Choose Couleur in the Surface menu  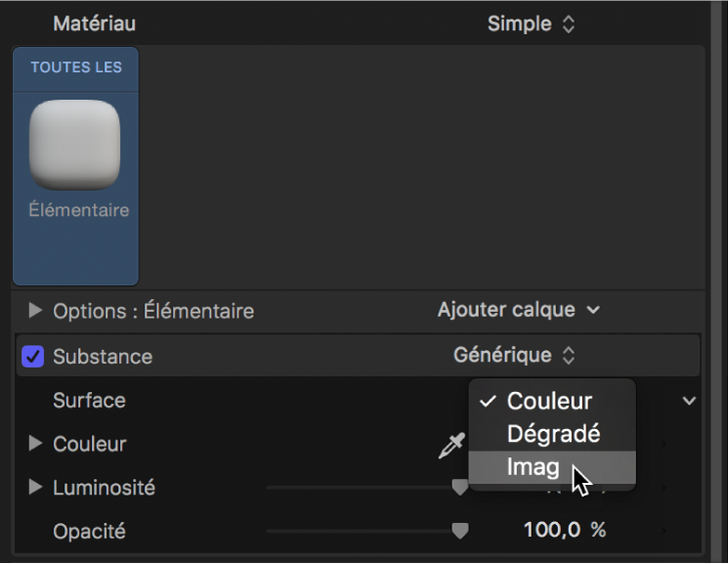tap(549, 401)
